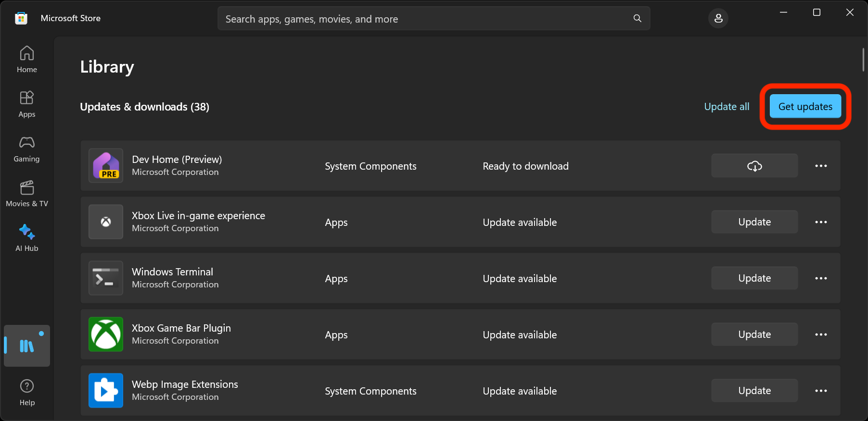Open more options for Dev Home (Preview)
This screenshot has width=868, height=421.
pos(821,166)
